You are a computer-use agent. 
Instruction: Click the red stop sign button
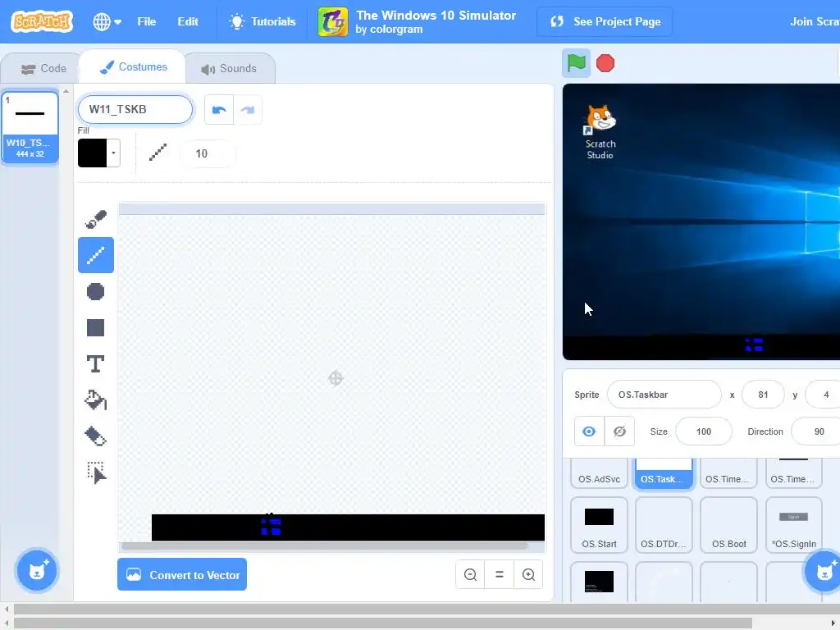(605, 63)
